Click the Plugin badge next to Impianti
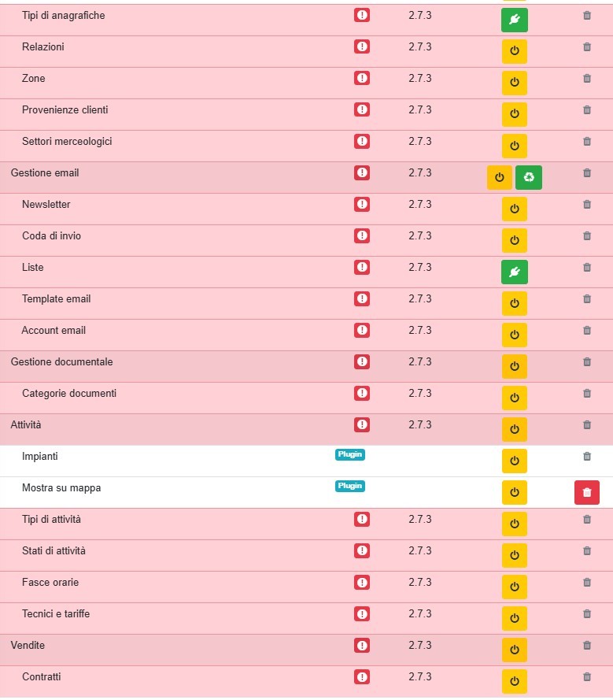Screen dimensions: 613x700 tap(350, 454)
